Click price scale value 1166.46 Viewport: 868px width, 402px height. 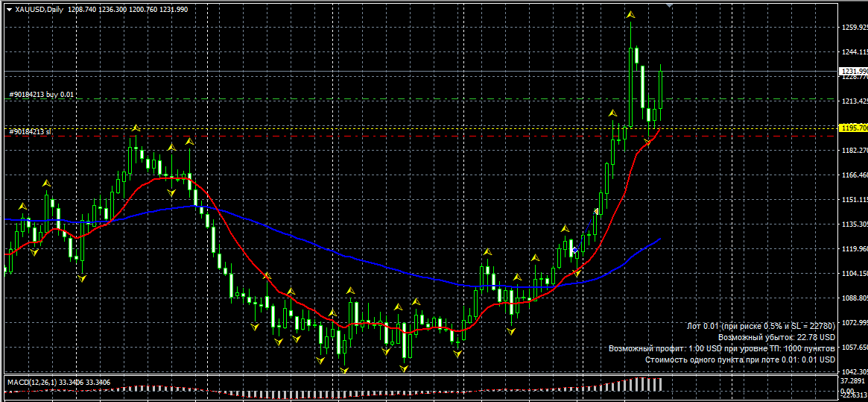pyautogui.click(x=854, y=175)
